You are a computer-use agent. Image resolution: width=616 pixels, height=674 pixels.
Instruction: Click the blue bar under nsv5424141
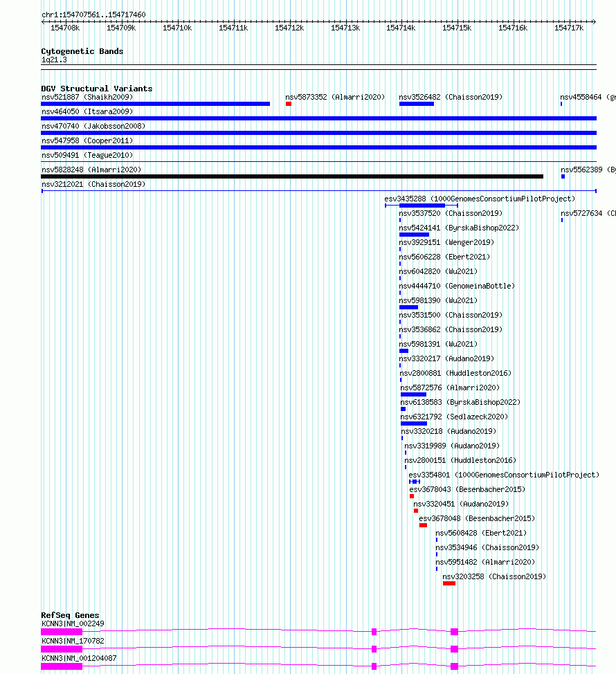pos(414,235)
